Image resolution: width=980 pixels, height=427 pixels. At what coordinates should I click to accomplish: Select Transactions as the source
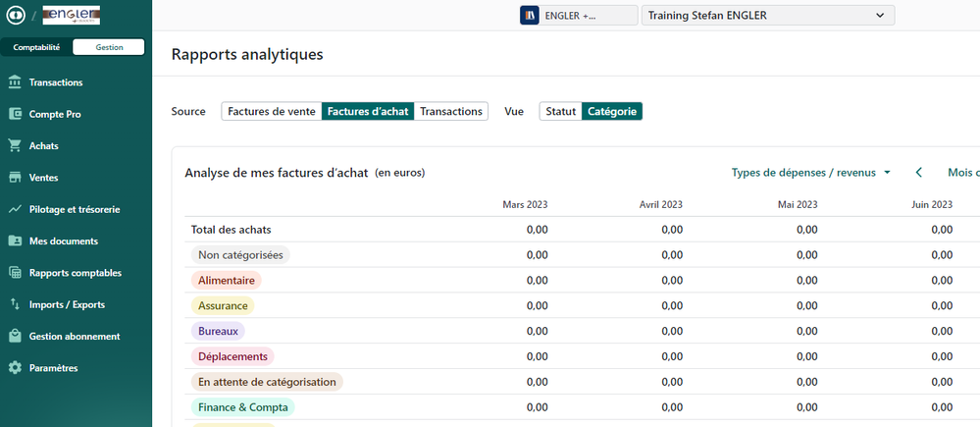click(451, 112)
